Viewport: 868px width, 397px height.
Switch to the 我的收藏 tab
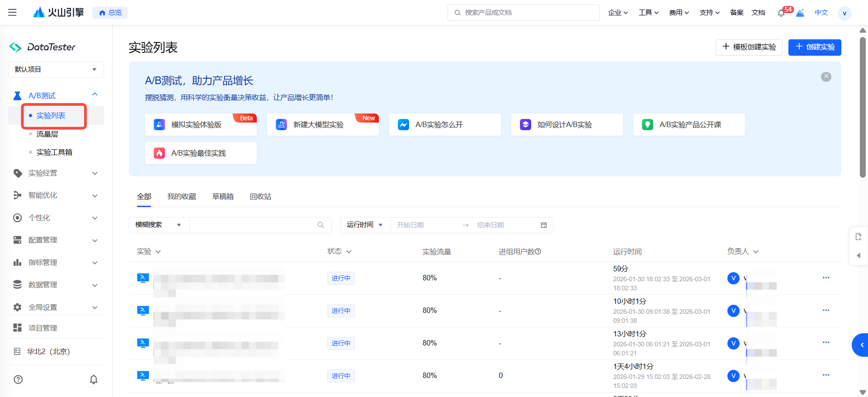point(182,197)
